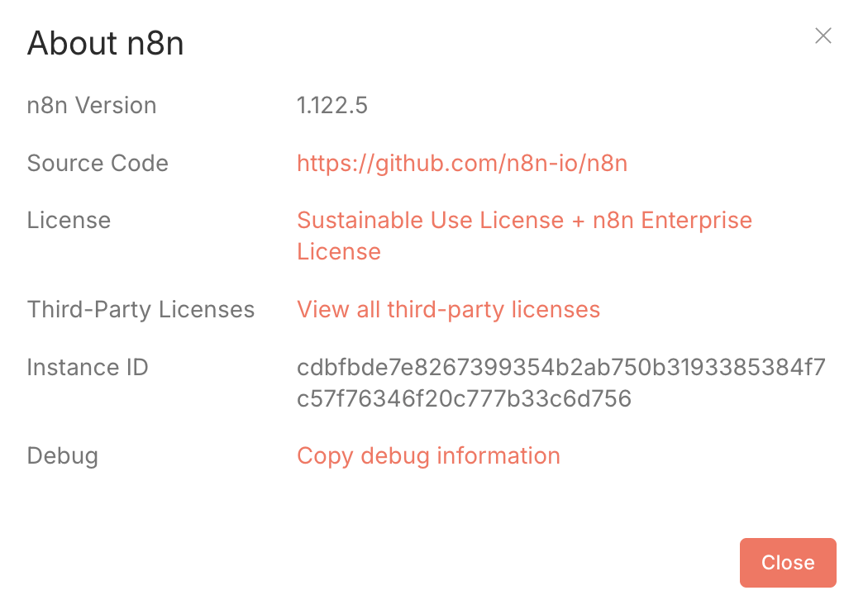Open the n8n GitHub source code link
The height and width of the screenshot is (600, 868).
click(461, 164)
